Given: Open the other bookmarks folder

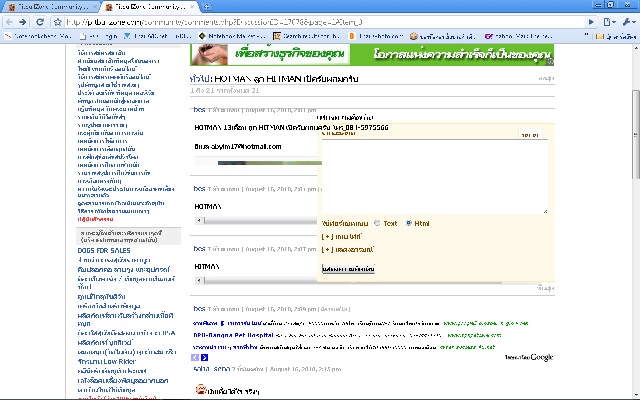Looking at the screenshot, I should point(616,36).
